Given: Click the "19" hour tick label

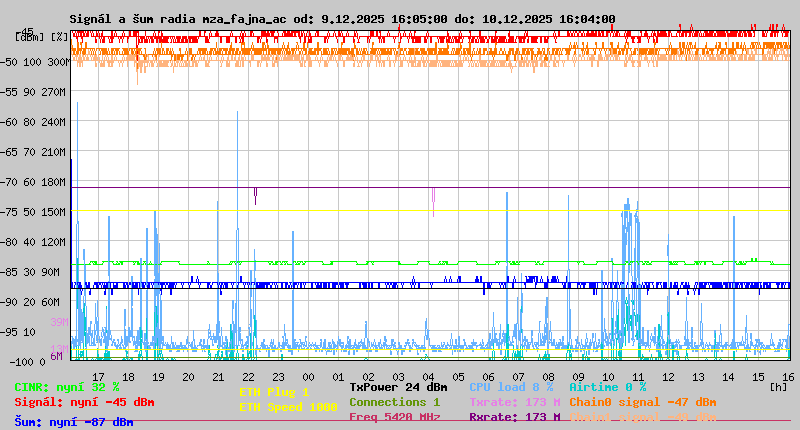Looking at the screenshot, I should (x=158, y=377).
